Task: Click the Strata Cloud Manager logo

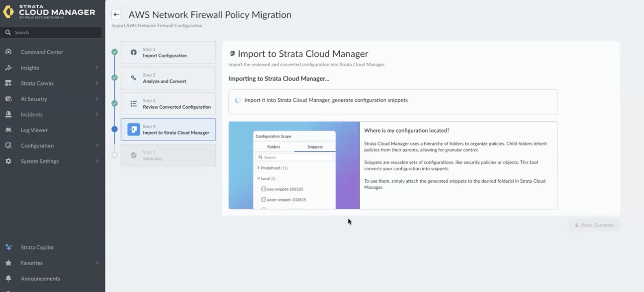Action: [x=49, y=11]
